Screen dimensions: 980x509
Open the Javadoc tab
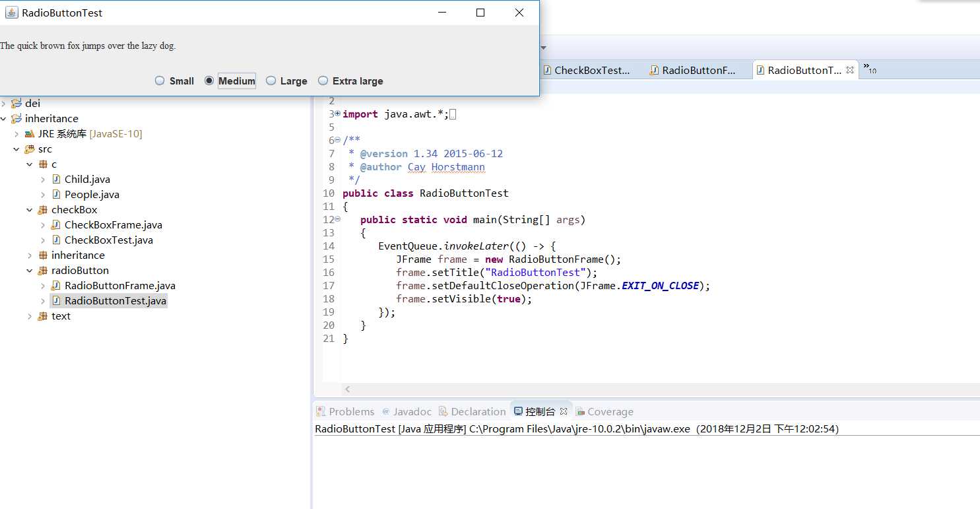click(407, 411)
